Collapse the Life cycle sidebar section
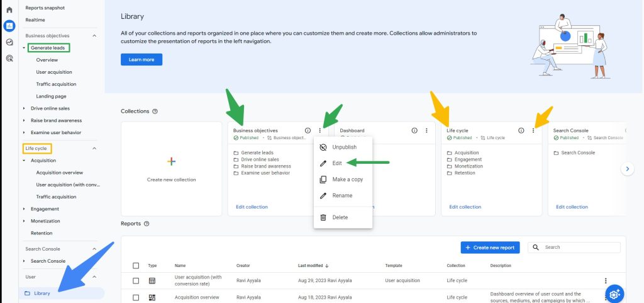The image size is (644, 303). 94,149
